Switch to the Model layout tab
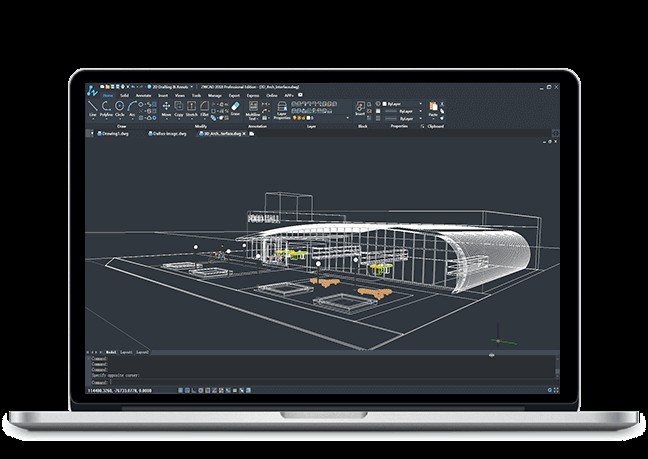Image resolution: width=648 pixels, height=459 pixels. 111,353
